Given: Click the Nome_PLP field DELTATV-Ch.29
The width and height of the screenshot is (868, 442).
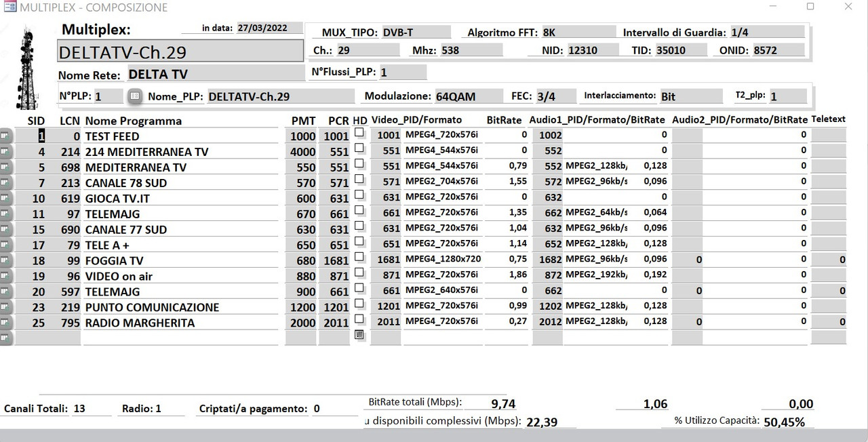Looking at the screenshot, I should point(280,96).
